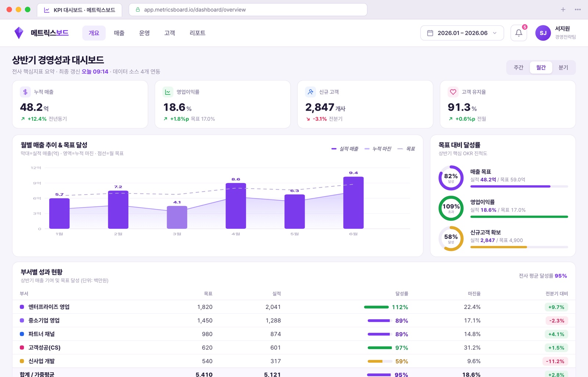Screen dimensions: 588x377
Task: Click the 오늘 09:14 refresh timestamp
Action: pyautogui.click(x=95, y=71)
